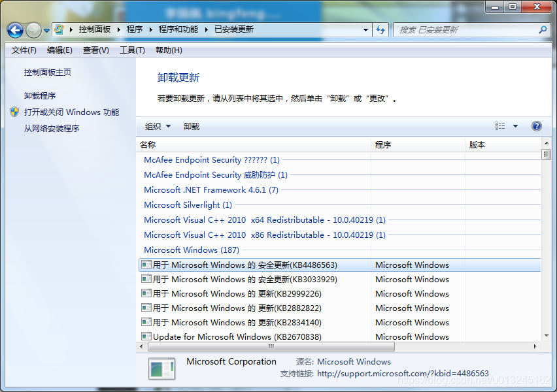Collapse group Microsoft Windows (187)
557x392 pixels.
[192, 250]
